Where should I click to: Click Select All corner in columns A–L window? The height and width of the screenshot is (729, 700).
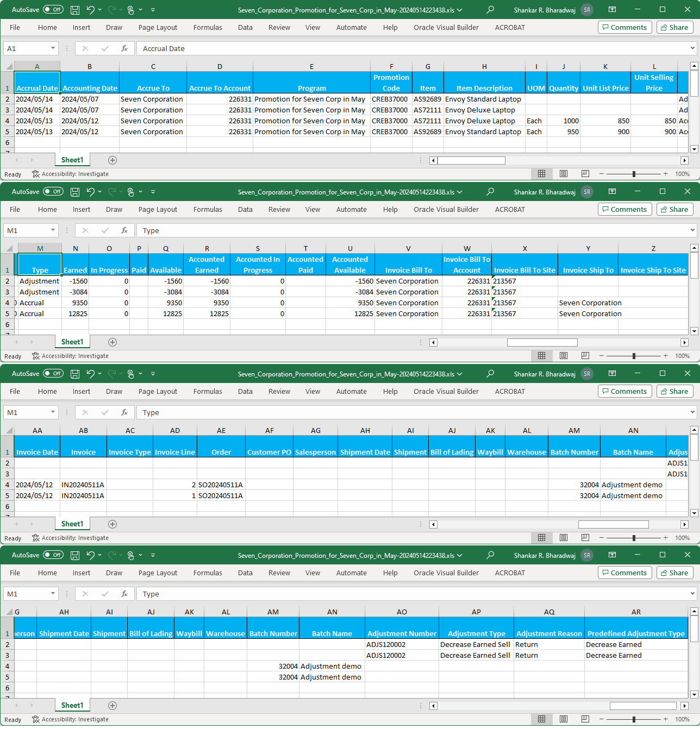(x=9, y=66)
